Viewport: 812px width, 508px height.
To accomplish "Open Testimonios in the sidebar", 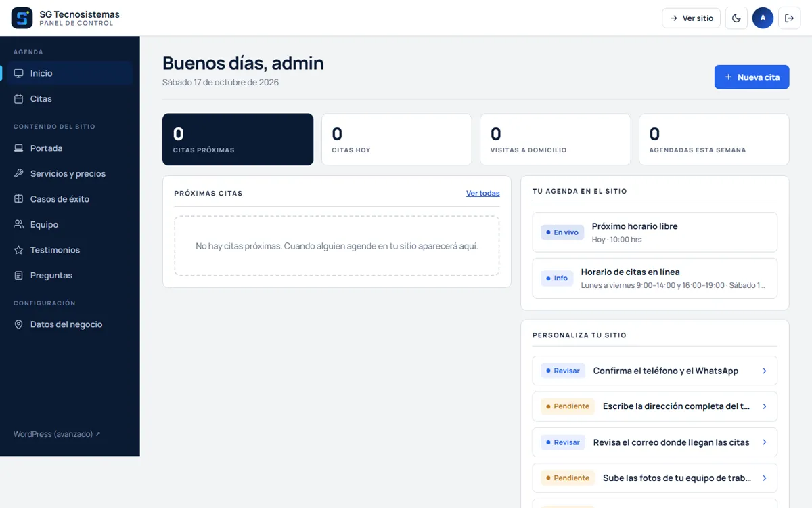I will [x=70, y=250].
